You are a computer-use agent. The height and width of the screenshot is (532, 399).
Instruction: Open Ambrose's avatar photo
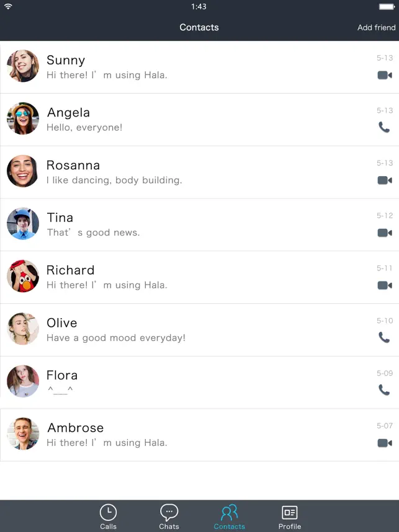(x=23, y=433)
